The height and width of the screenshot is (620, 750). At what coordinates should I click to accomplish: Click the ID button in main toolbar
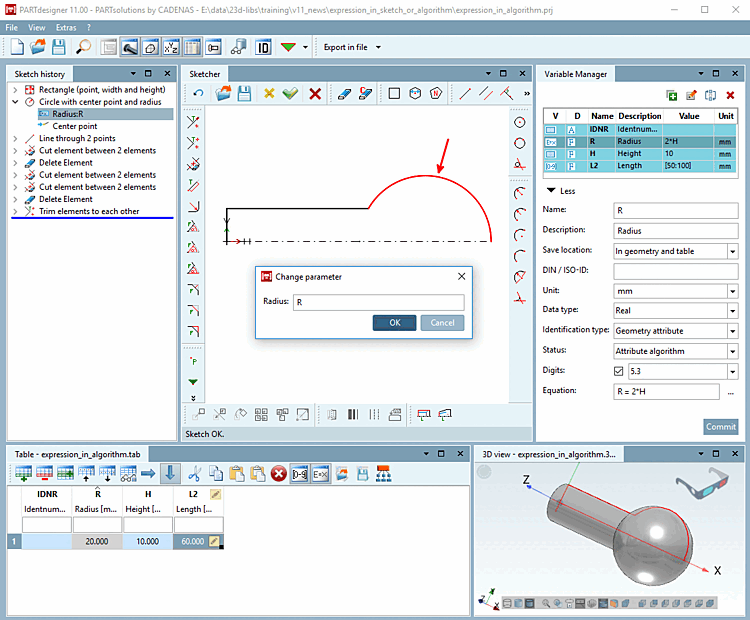(263, 47)
